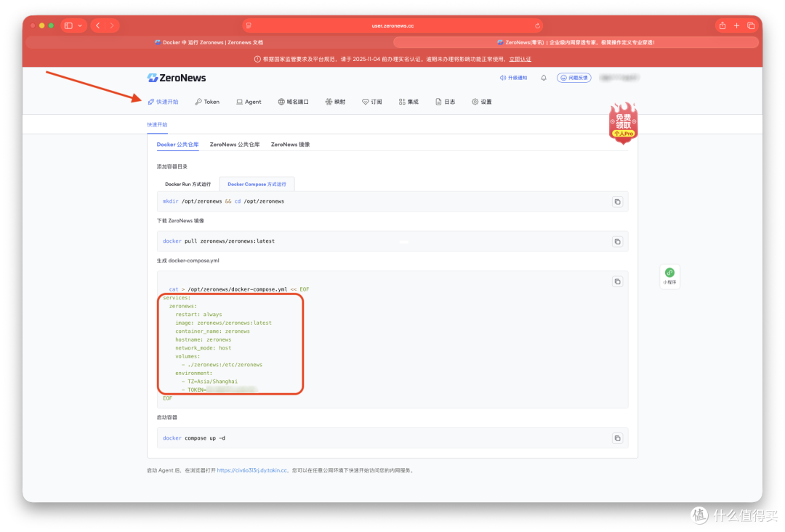785x532 pixels.
Task: Click the 启动容器 heading
Action: (x=166, y=417)
